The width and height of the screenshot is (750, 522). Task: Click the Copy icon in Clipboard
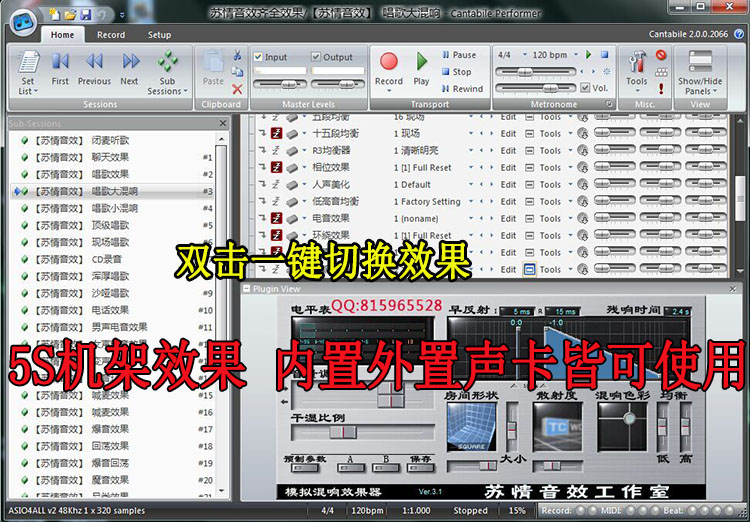tap(237, 72)
